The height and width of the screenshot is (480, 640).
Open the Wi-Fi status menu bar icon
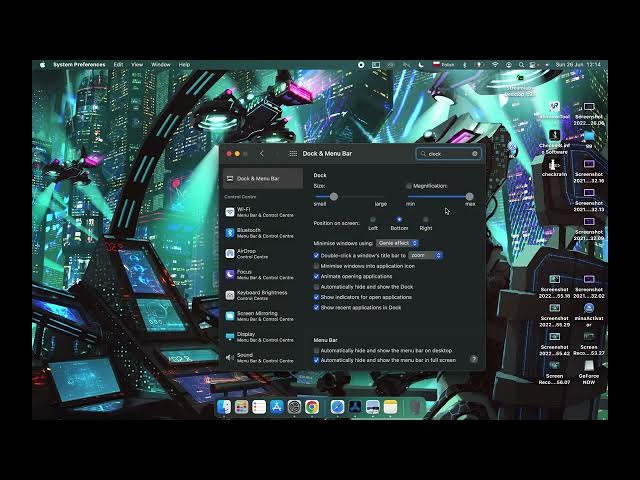[495, 64]
